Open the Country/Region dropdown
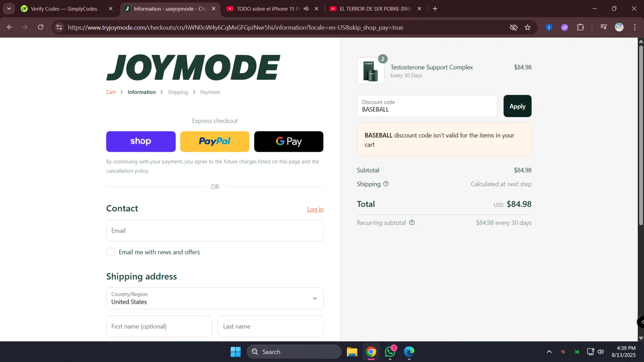 [215, 299]
